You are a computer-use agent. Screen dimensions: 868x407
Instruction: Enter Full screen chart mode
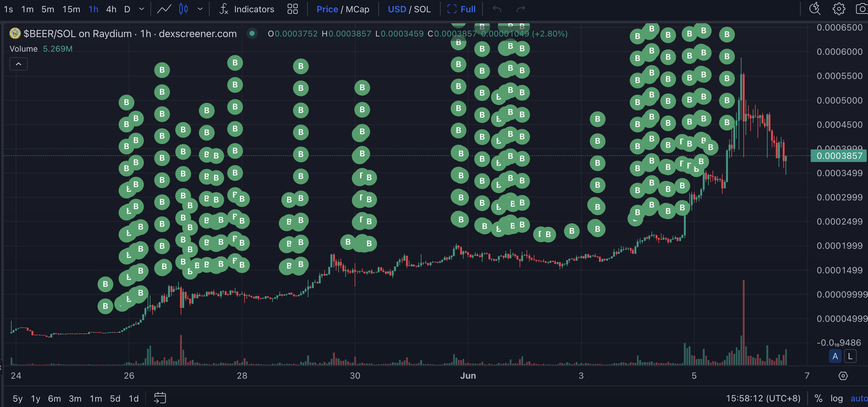[x=461, y=9]
